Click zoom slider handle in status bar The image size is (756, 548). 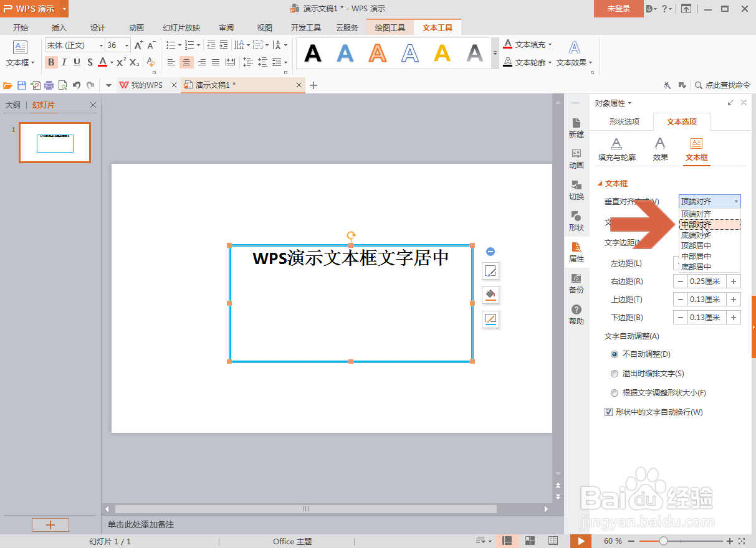click(x=664, y=541)
